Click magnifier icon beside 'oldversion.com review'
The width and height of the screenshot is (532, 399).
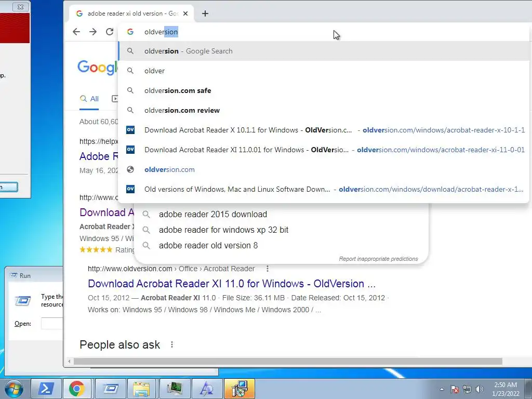(130, 110)
